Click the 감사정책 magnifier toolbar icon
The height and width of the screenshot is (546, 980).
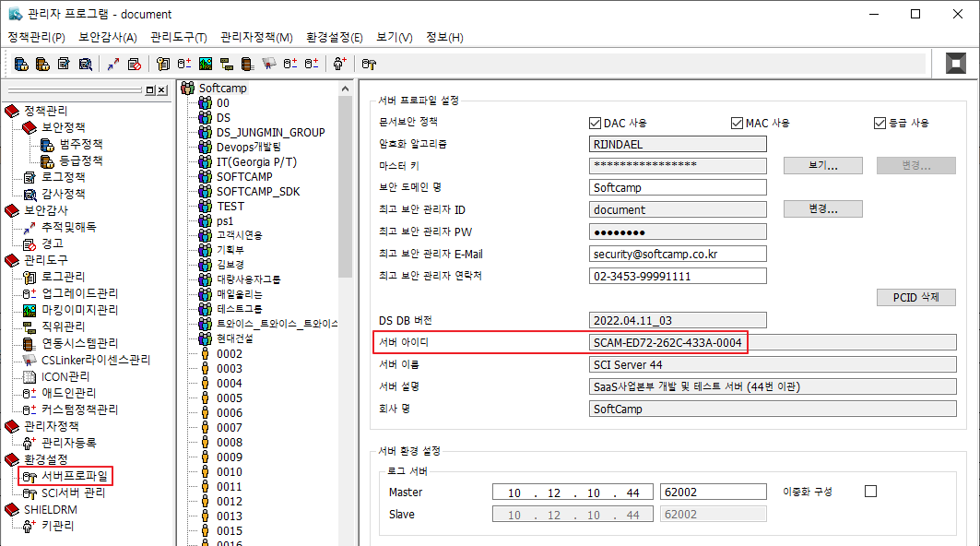click(85, 64)
